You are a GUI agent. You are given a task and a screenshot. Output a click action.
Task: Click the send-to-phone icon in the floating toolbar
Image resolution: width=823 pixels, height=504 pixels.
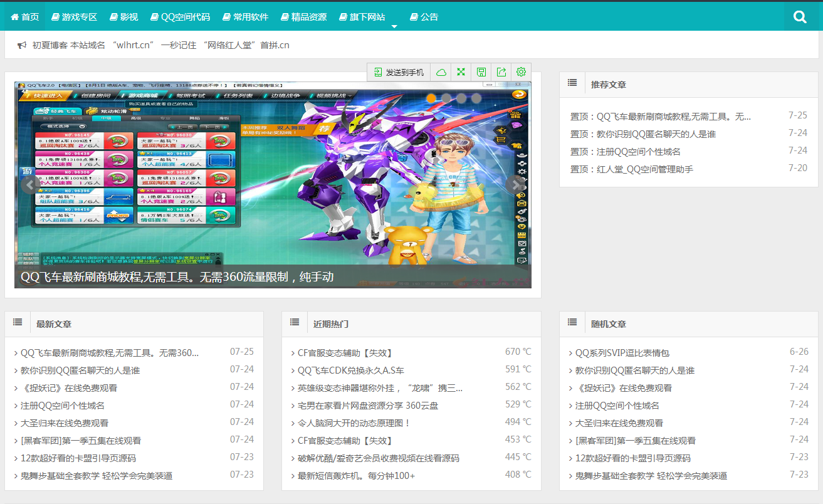tap(377, 72)
